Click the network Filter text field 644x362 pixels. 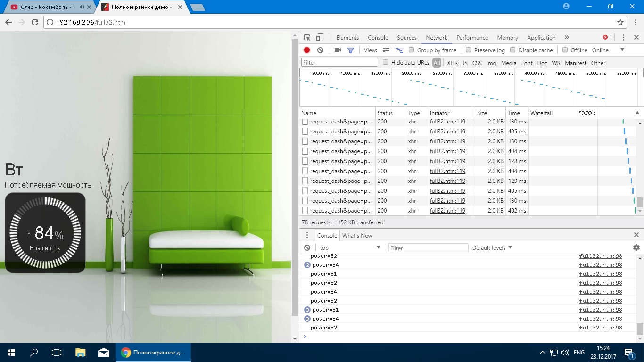(339, 62)
